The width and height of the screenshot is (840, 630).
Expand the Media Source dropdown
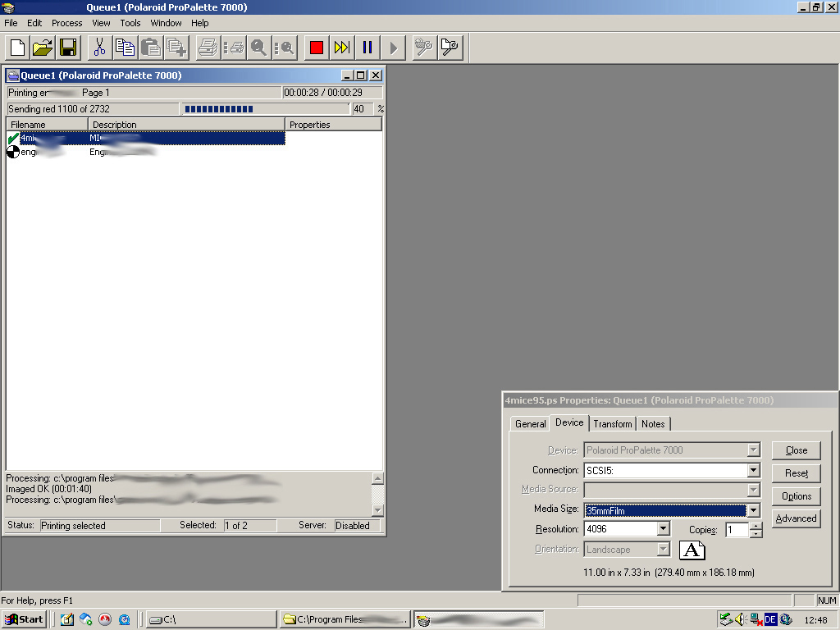754,489
